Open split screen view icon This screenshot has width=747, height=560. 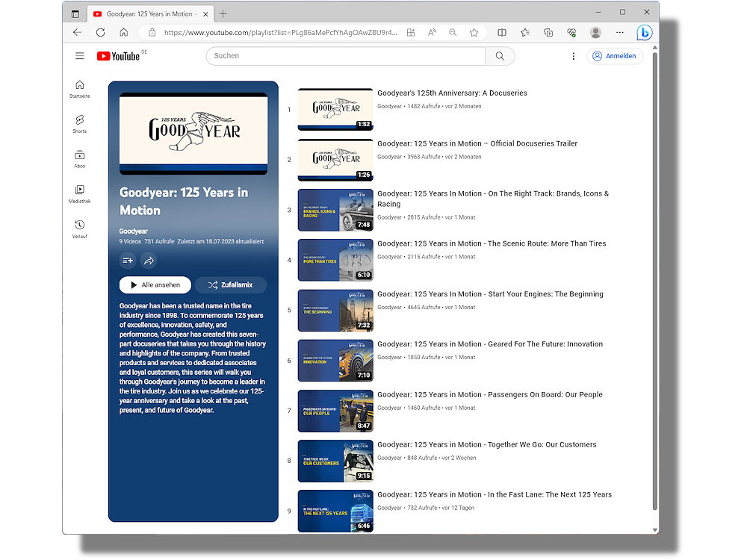502,32
